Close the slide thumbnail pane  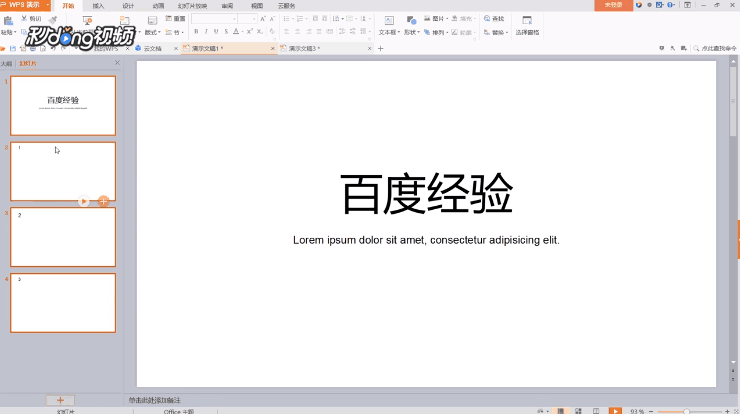pos(117,63)
